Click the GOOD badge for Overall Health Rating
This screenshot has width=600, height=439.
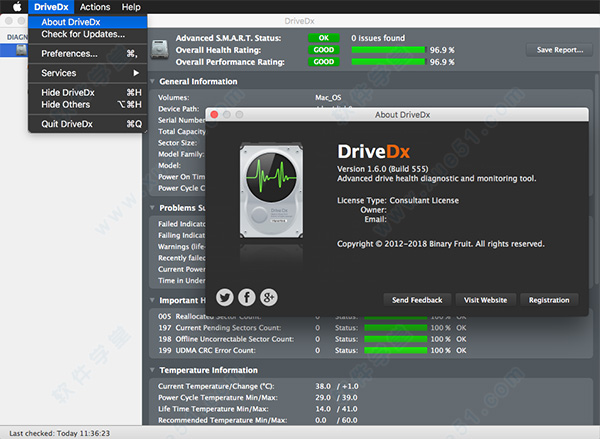point(324,50)
